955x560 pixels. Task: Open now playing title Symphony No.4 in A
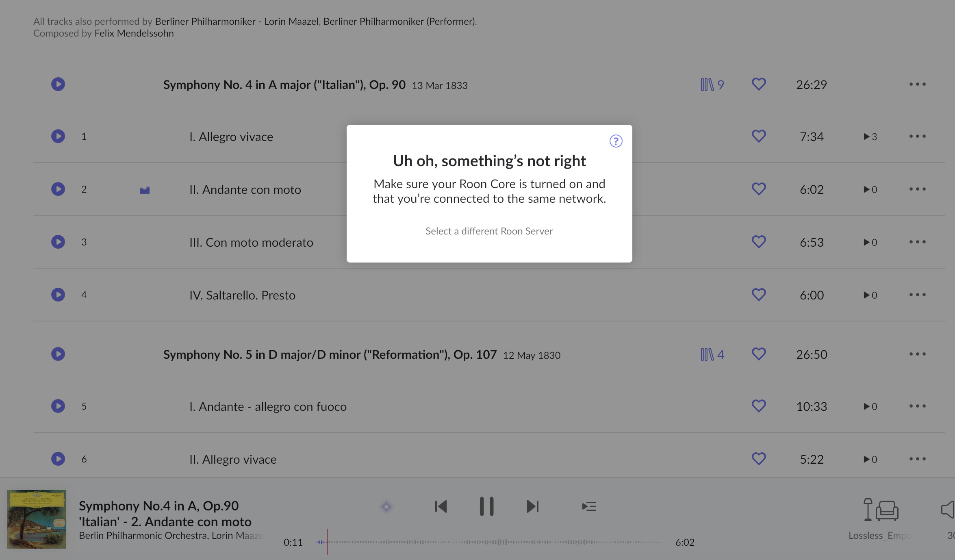tap(165, 514)
